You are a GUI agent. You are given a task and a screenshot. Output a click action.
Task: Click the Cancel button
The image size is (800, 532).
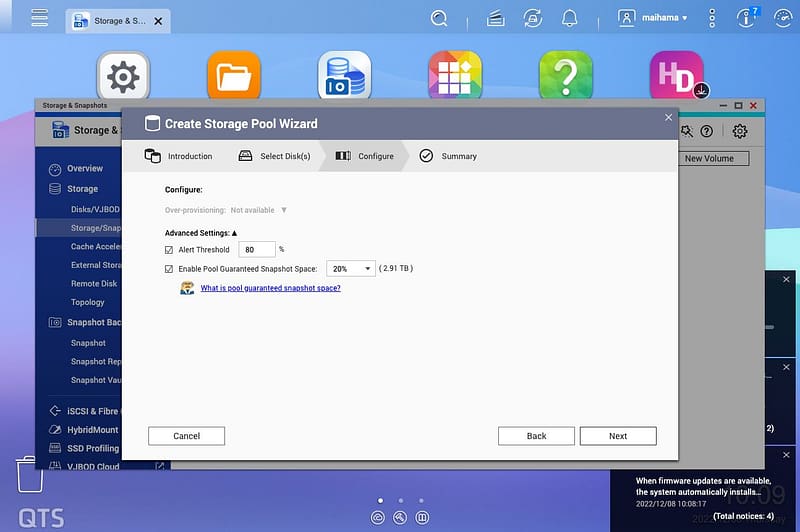point(186,436)
